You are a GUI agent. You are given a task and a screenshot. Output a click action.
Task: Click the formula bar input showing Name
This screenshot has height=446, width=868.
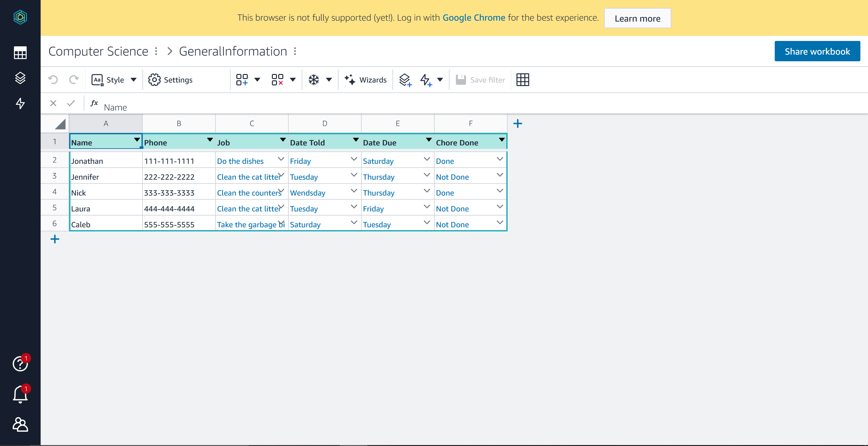pos(115,107)
